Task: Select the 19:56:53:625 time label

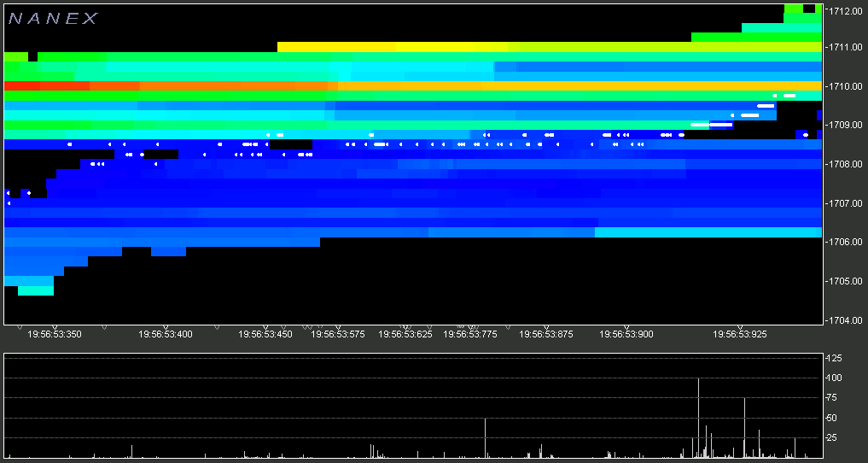Action: [x=405, y=335]
